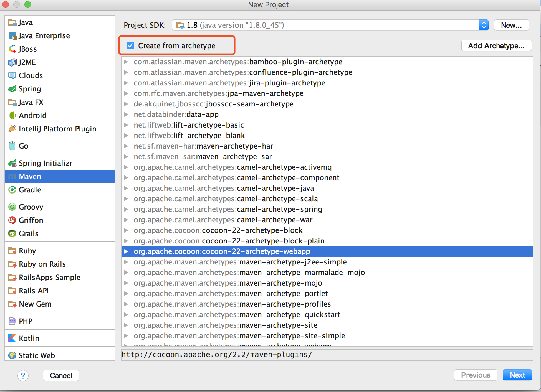Expand confluence-plugin-archetype entry
Viewport: 541px width, 392px height.
[126, 72]
